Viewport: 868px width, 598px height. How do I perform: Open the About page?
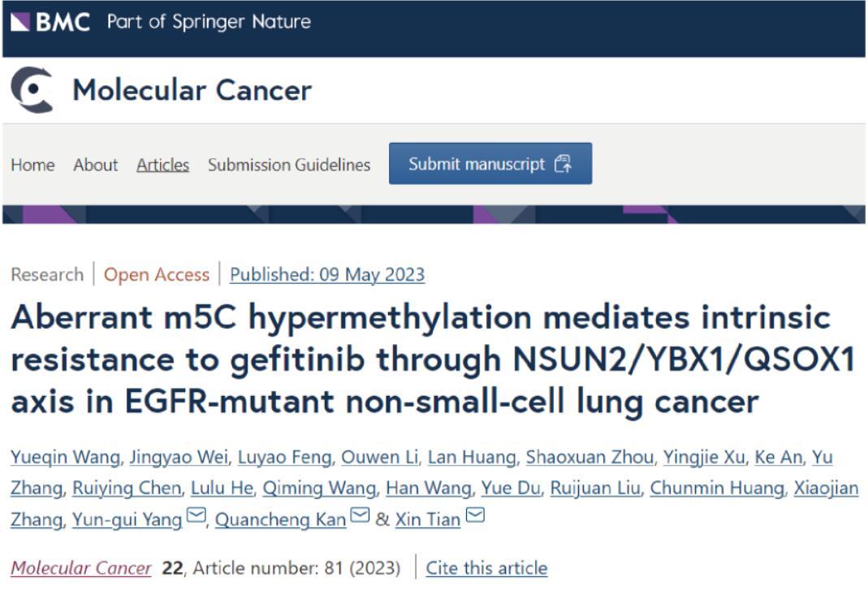[x=95, y=165]
